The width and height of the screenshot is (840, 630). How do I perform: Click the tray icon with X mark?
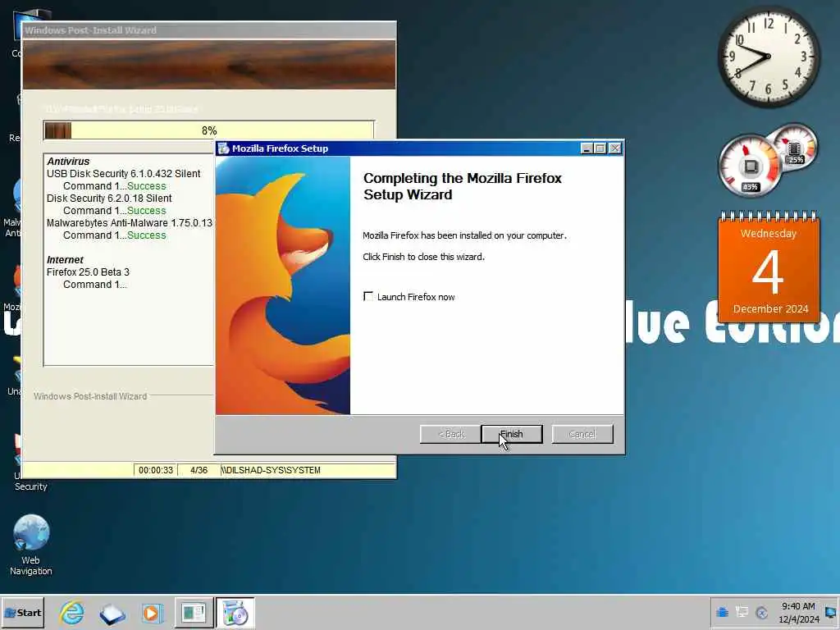(761, 612)
